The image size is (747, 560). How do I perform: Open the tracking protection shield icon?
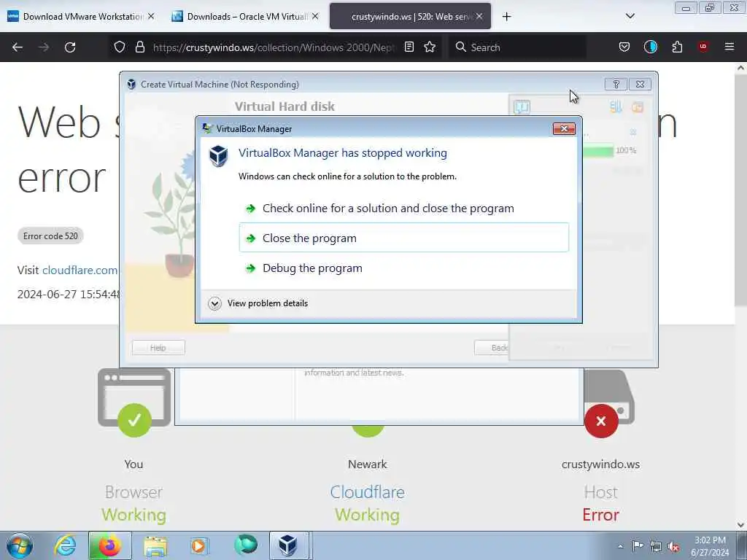120,47
